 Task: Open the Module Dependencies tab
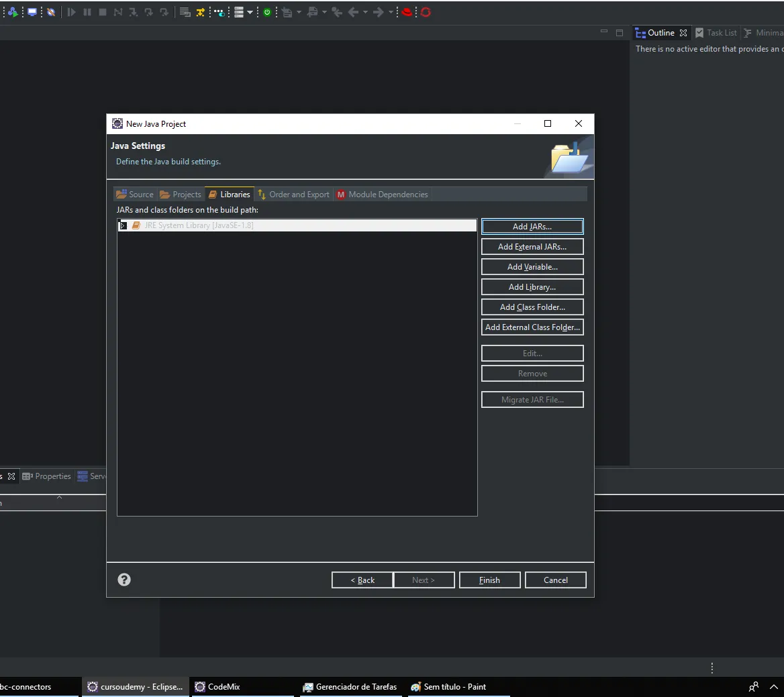click(x=383, y=195)
